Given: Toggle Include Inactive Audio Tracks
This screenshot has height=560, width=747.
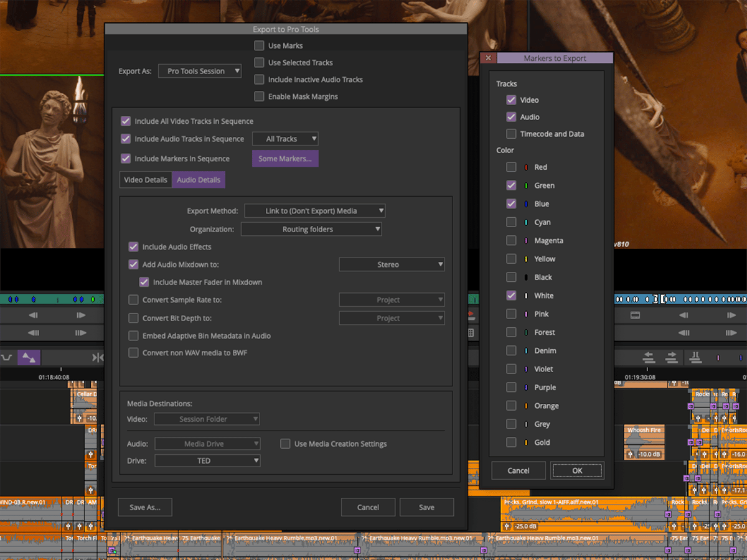Looking at the screenshot, I should [x=259, y=80].
